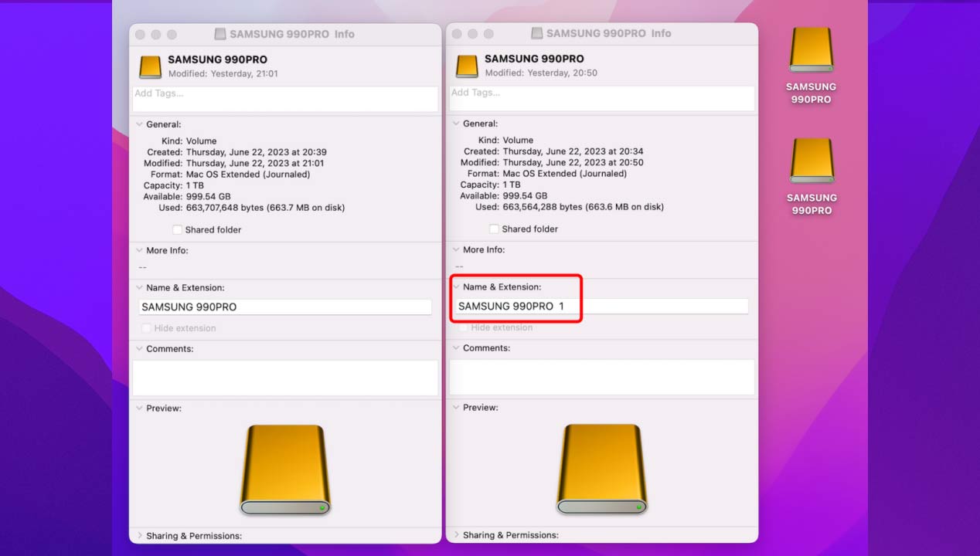Collapse General section in right Info window
Viewport: 980px width, 556px height.
pos(456,124)
